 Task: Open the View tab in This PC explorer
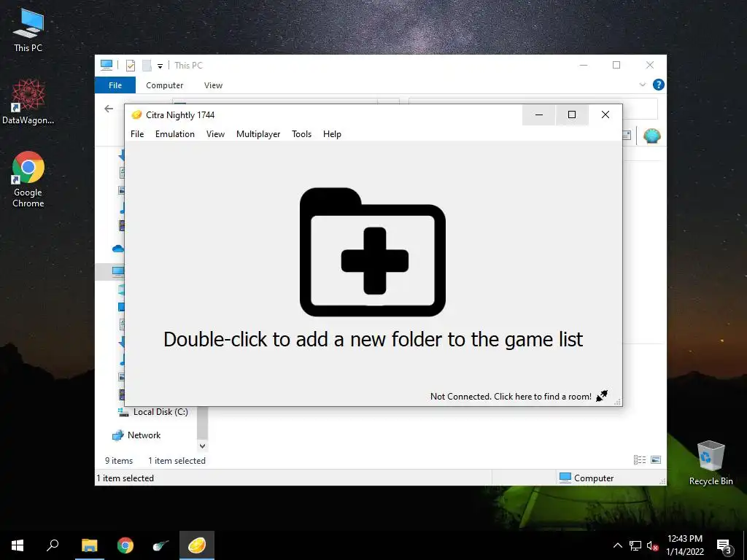coord(213,85)
